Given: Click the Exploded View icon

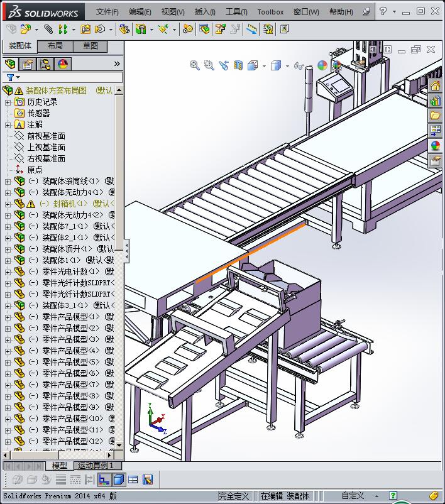Looking at the screenshot, I should [x=220, y=30].
